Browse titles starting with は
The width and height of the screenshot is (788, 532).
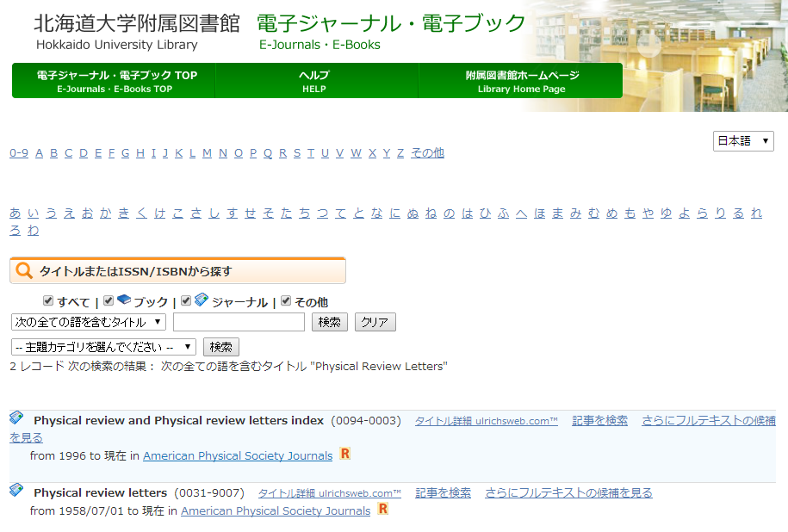[468, 213]
